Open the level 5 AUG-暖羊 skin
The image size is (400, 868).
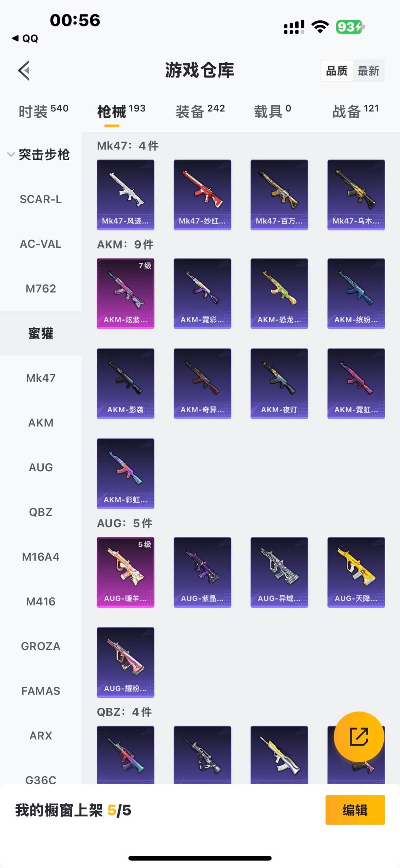pos(126,572)
